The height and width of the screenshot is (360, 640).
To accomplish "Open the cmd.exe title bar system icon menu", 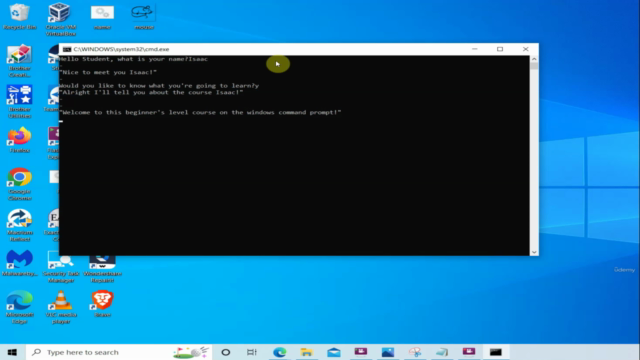I will click(x=67, y=49).
